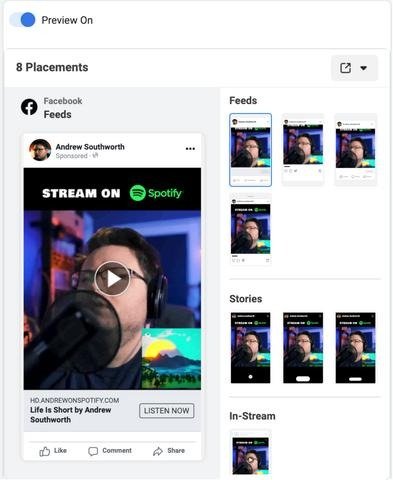
Task: Click the speech bubble Comment icon
Action: click(93, 451)
